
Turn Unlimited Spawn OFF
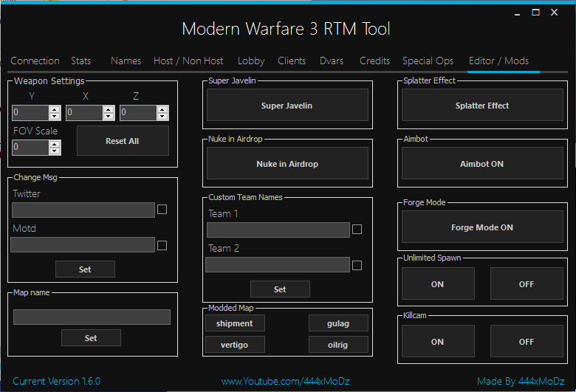(527, 283)
